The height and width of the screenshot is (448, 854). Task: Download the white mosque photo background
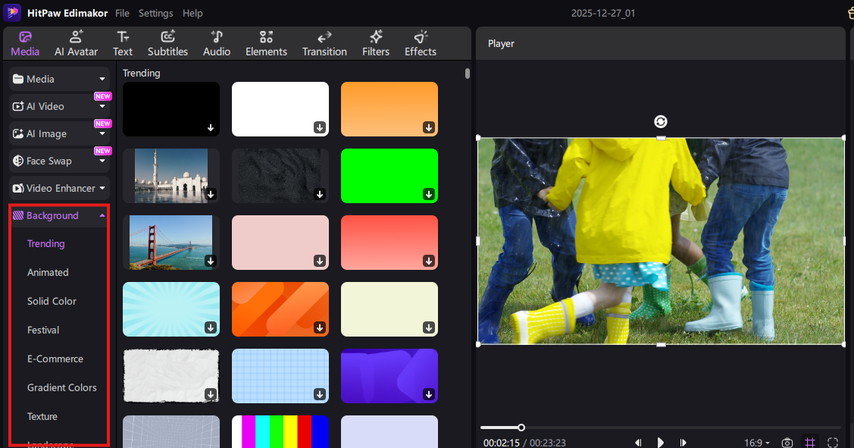point(210,194)
